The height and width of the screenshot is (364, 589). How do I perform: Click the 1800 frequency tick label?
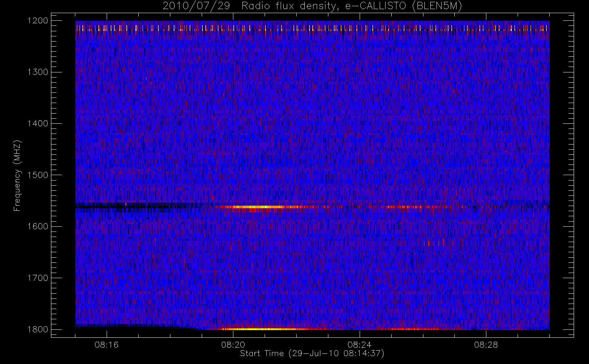pos(38,329)
